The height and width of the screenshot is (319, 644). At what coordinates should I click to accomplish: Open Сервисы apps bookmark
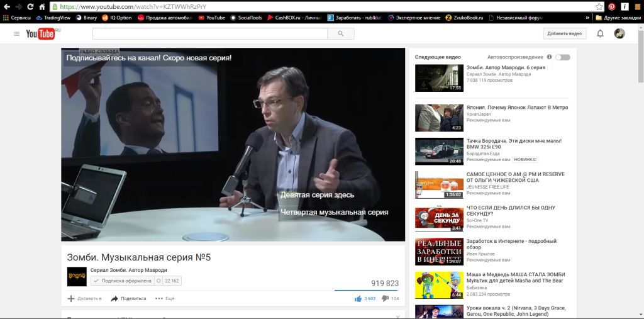[x=17, y=18]
